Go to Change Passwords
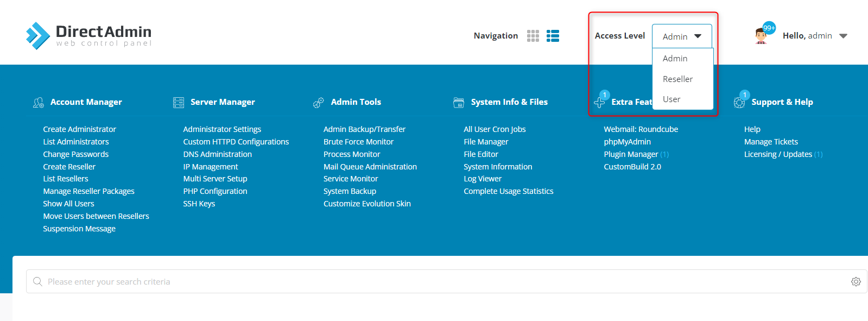 point(76,154)
